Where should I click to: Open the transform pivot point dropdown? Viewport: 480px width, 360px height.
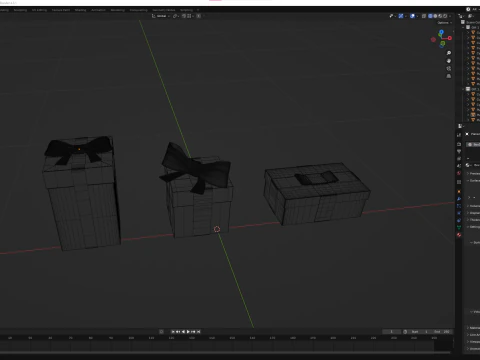[176, 16]
